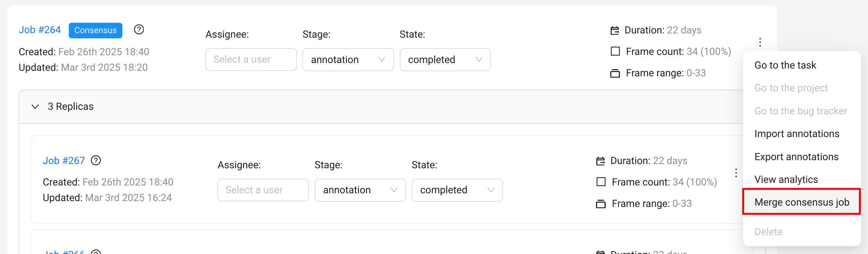Click Duration calendar icon for Job #264
This screenshot has height=254, width=868.
coord(615,30)
